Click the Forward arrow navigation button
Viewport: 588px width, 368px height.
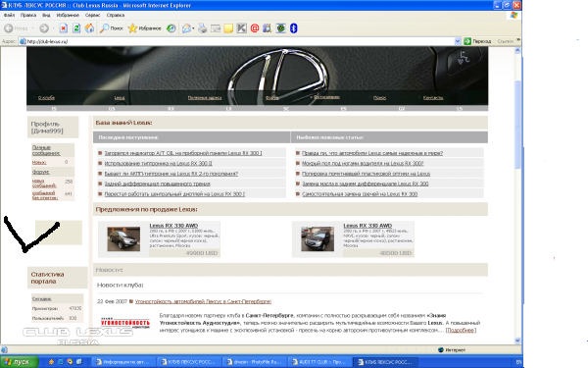tap(44, 28)
